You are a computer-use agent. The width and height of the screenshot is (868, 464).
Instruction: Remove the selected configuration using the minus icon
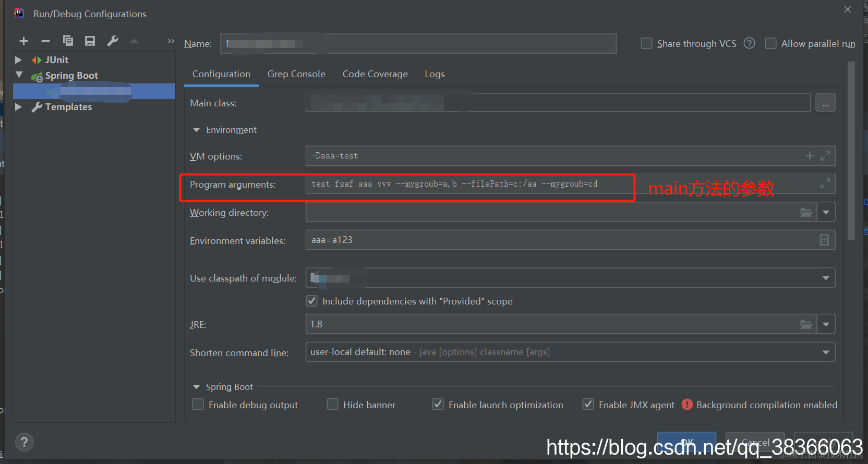pyautogui.click(x=45, y=41)
